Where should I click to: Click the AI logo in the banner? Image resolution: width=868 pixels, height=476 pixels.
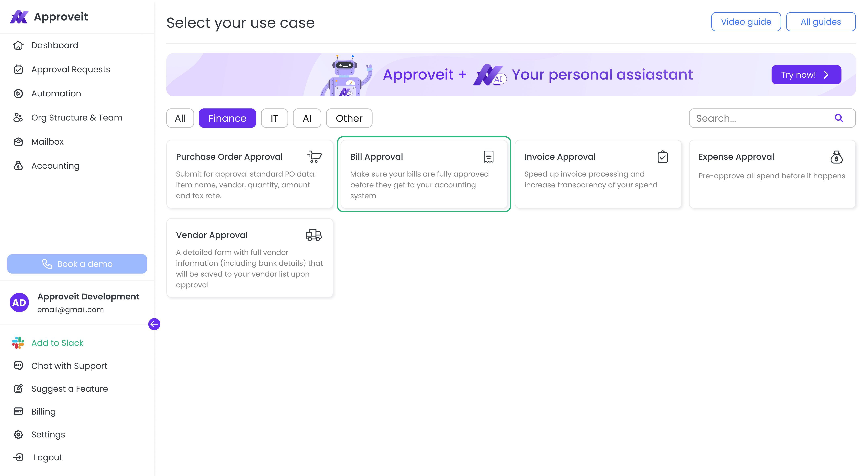pos(490,75)
